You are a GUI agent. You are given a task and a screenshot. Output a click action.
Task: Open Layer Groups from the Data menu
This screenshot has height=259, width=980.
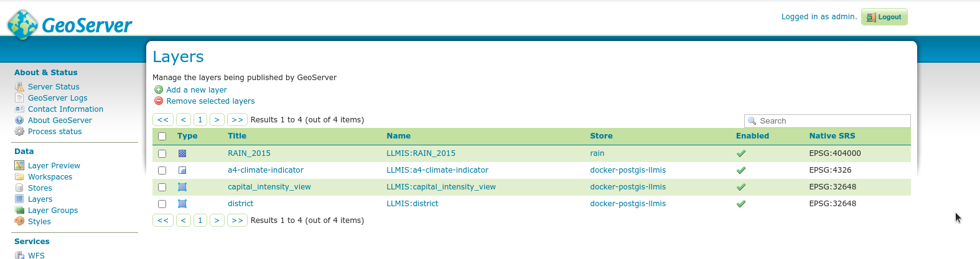[x=53, y=211]
